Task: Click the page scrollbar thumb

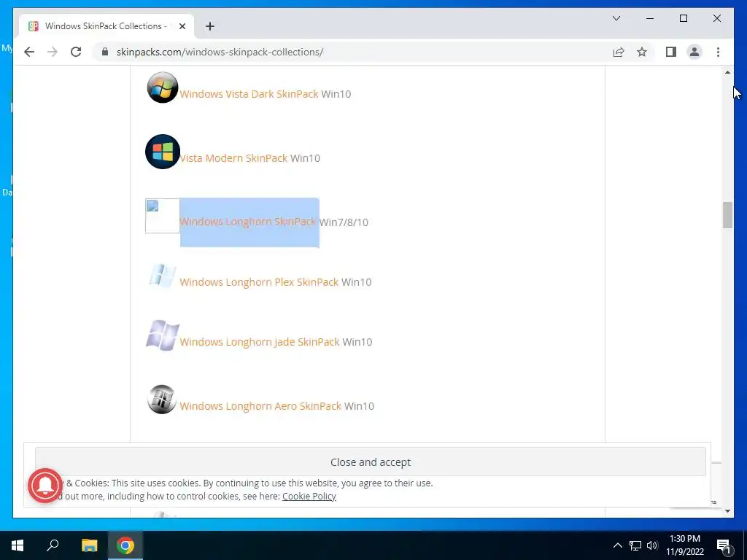Action: coord(727,215)
